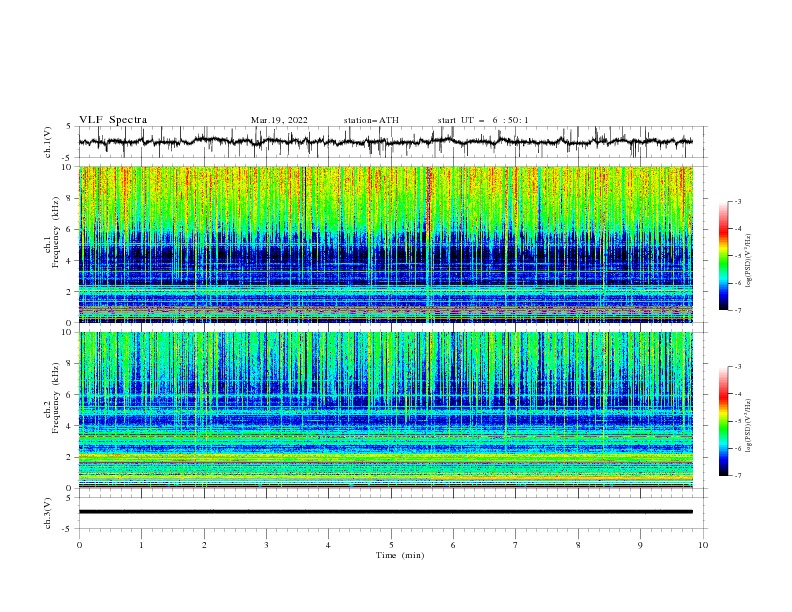Click the flat black ch.3 voltage trace

[x=385, y=512]
